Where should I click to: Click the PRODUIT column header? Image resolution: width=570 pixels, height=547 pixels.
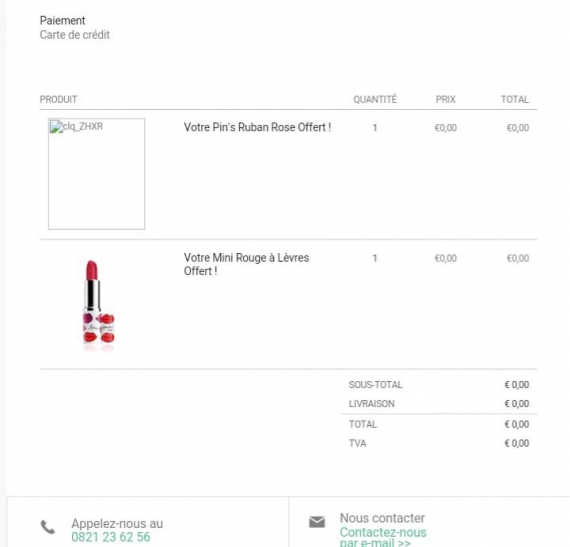point(58,99)
